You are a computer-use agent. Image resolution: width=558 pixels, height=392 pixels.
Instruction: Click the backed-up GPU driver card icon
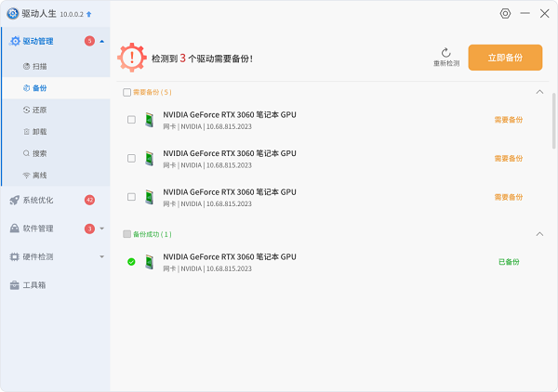(150, 262)
